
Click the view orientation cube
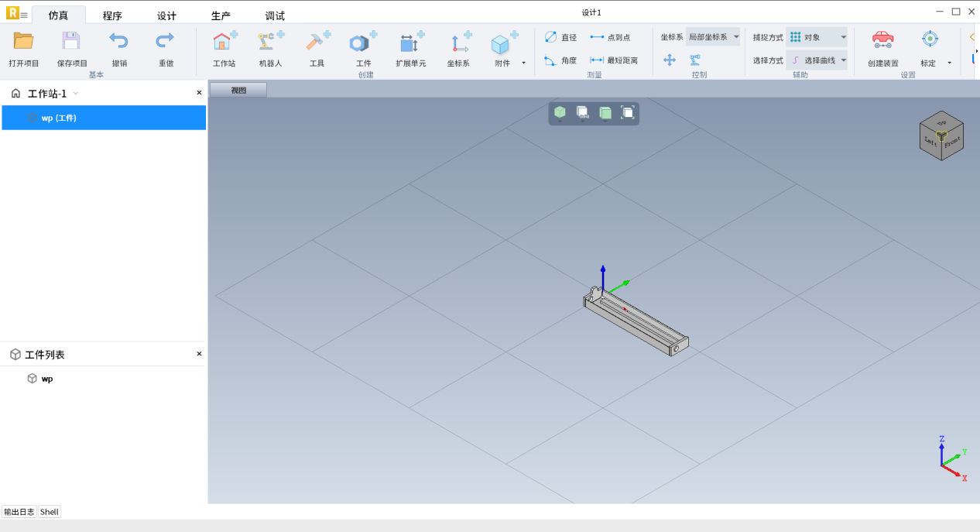941,136
